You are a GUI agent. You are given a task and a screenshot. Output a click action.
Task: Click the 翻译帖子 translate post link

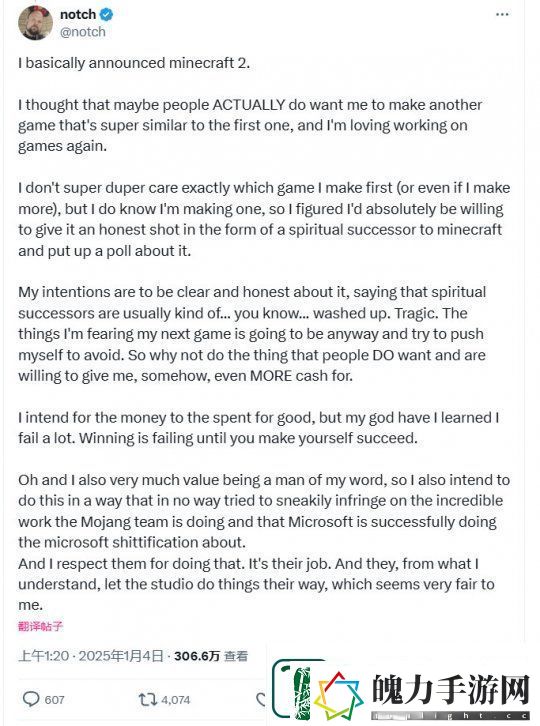40,626
